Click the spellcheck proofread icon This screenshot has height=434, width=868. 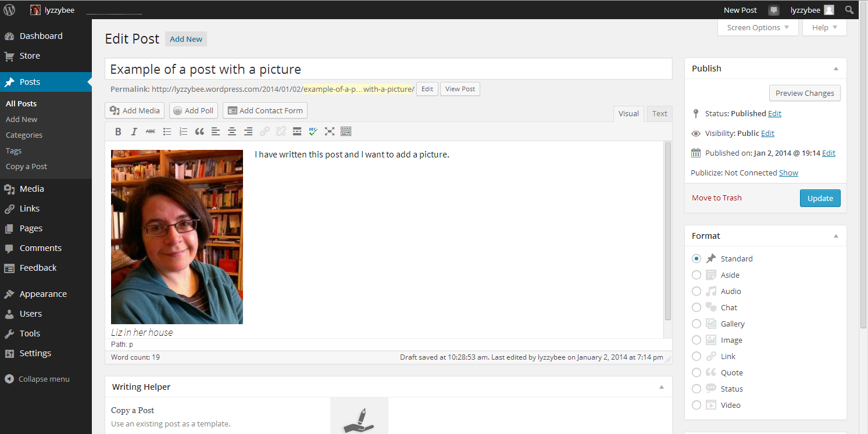coord(313,131)
